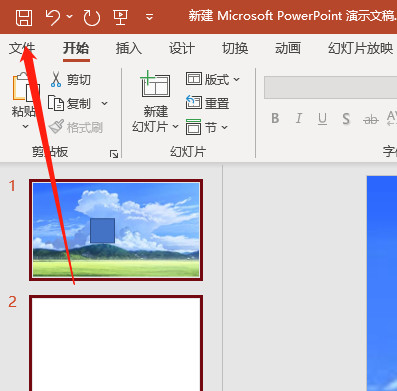Select slide 2 blank thumbnail
Viewport: 397px width, 391px height.
tap(116, 343)
